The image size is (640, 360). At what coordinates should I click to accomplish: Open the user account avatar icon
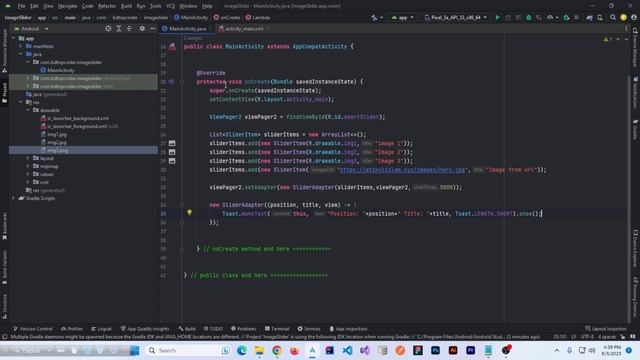click(633, 18)
